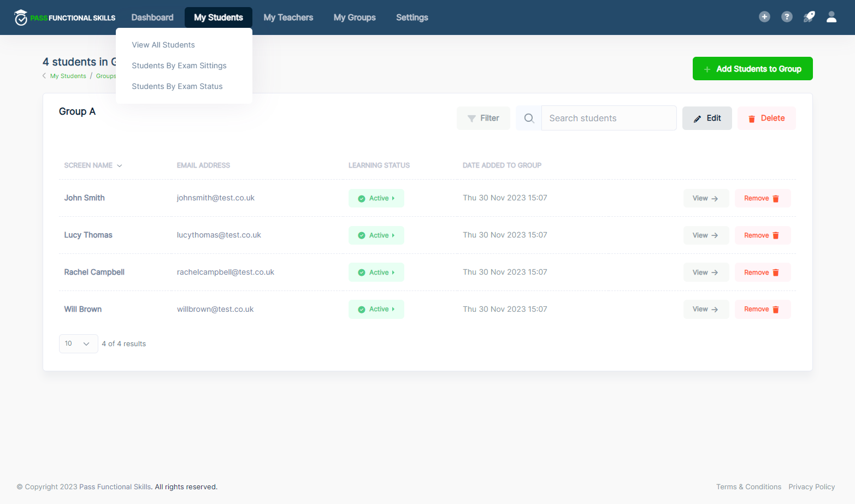Open the Dashboard tab
This screenshot has height=504, width=855.
point(152,17)
